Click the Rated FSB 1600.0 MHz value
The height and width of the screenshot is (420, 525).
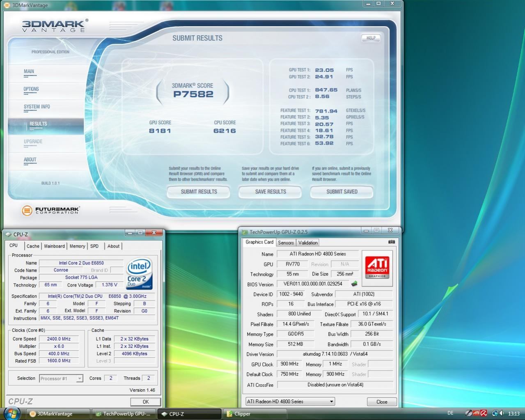tap(60, 360)
